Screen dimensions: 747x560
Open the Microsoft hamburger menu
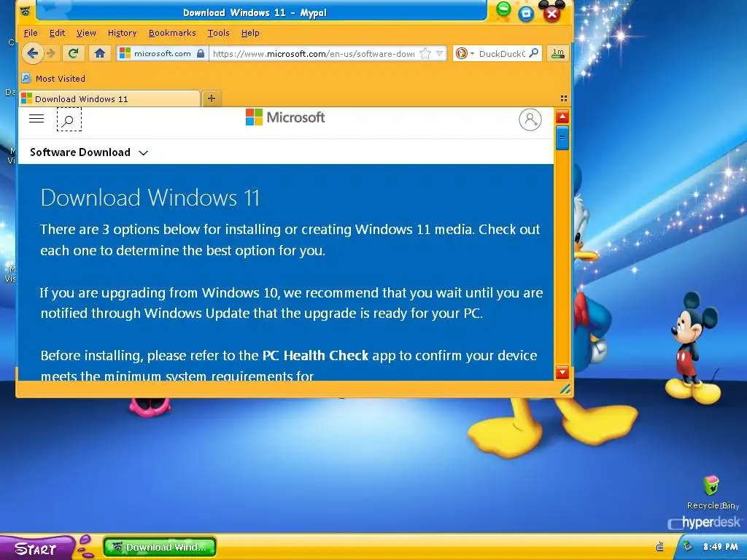(x=36, y=119)
